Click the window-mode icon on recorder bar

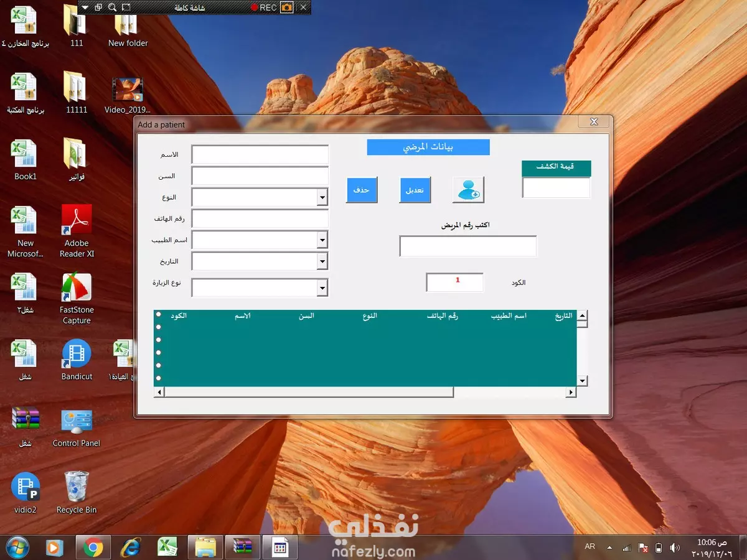(x=98, y=7)
